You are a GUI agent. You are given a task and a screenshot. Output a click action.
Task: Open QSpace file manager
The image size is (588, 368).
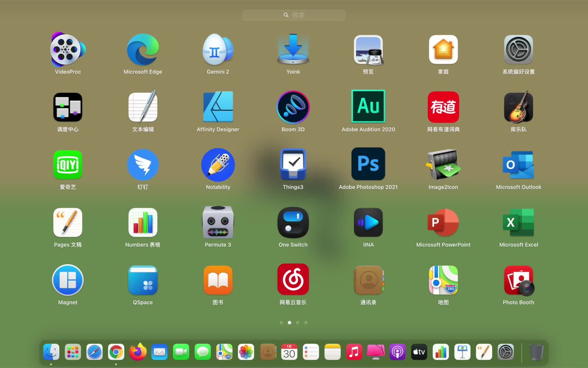pos(143,280)
